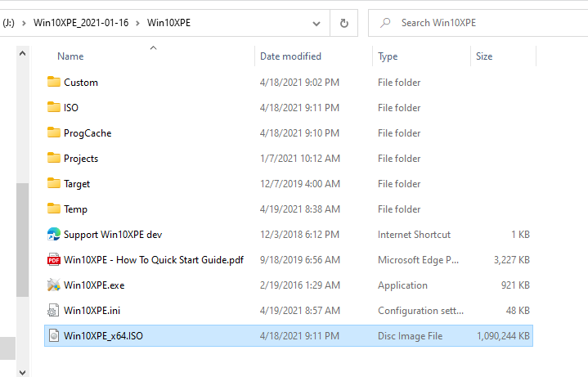Open the address bar history dropdown
Image resolution: width=588 pixels, height=377 pixels.
click(x=316, y=23)
